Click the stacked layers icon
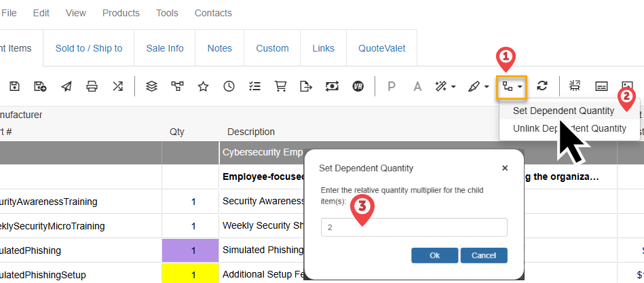 pos(152,86)
